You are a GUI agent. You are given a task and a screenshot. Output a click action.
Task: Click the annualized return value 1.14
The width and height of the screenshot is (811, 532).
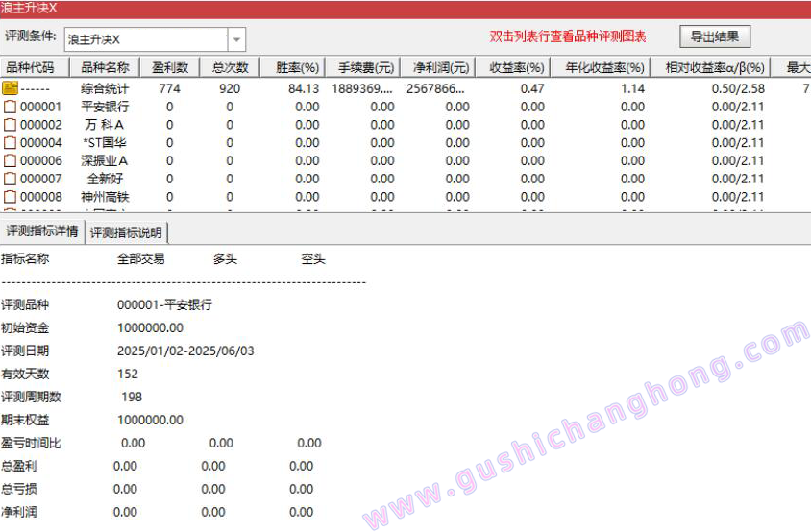tap(632, 89)
